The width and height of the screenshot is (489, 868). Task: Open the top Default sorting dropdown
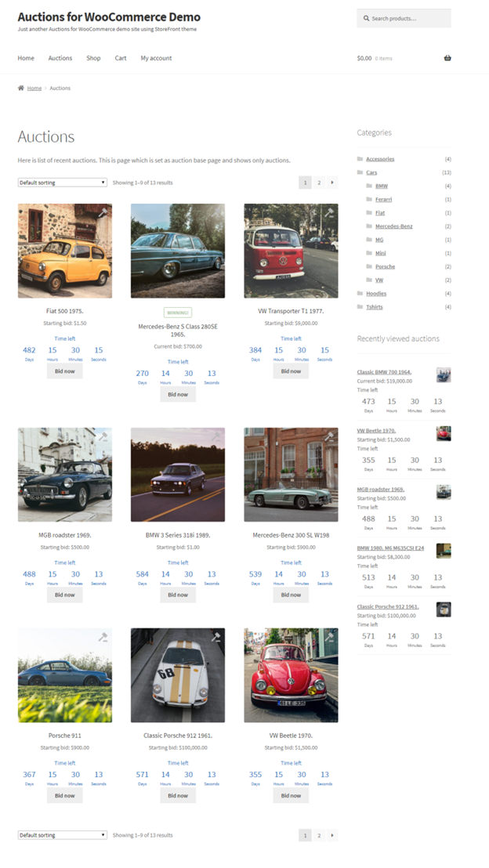[62, 183]
